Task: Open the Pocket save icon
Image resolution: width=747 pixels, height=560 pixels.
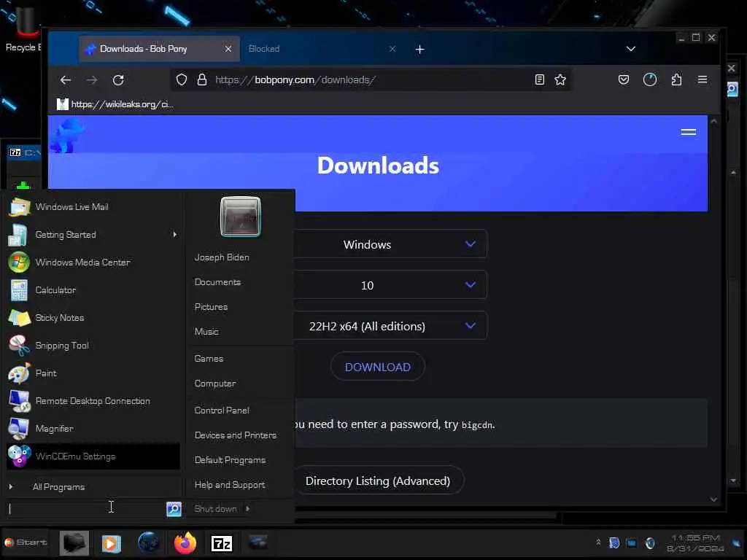Action: click(624, 79)
